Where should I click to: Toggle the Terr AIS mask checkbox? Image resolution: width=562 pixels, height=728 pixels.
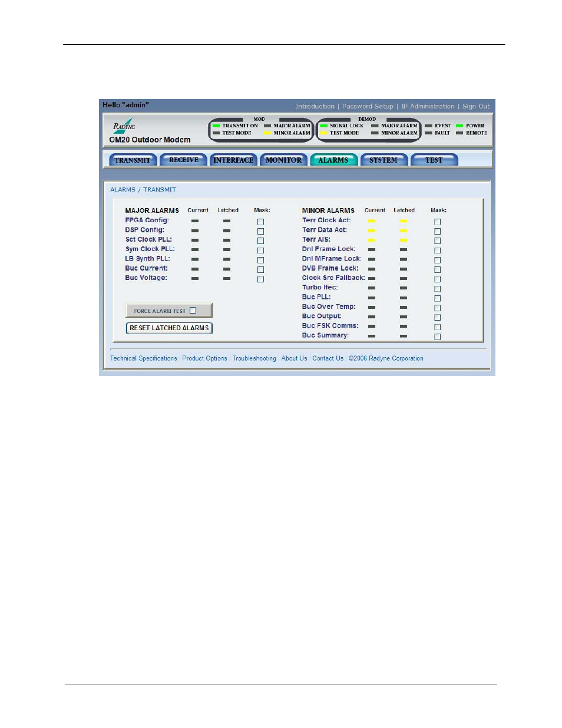pos(437,241)
